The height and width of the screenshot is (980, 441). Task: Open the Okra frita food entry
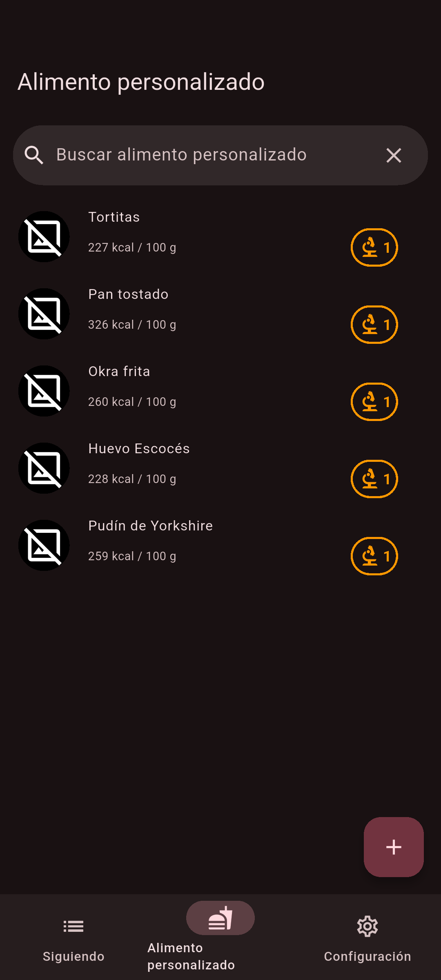click(204, 387)
